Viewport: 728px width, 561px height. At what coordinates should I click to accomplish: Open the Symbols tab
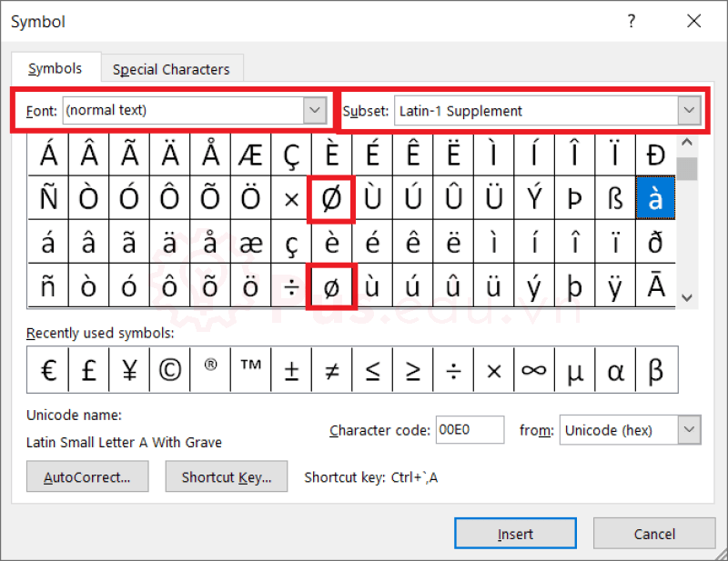pos(56,69)
